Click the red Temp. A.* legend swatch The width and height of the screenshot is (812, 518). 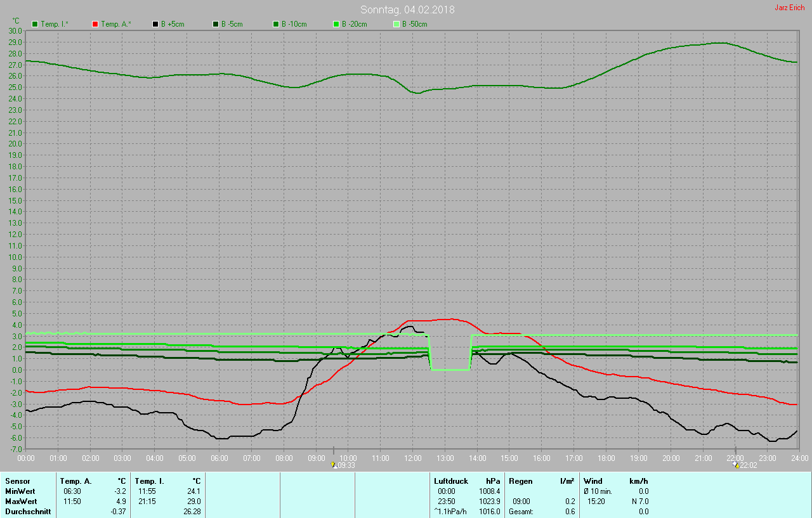click(95, 24)
